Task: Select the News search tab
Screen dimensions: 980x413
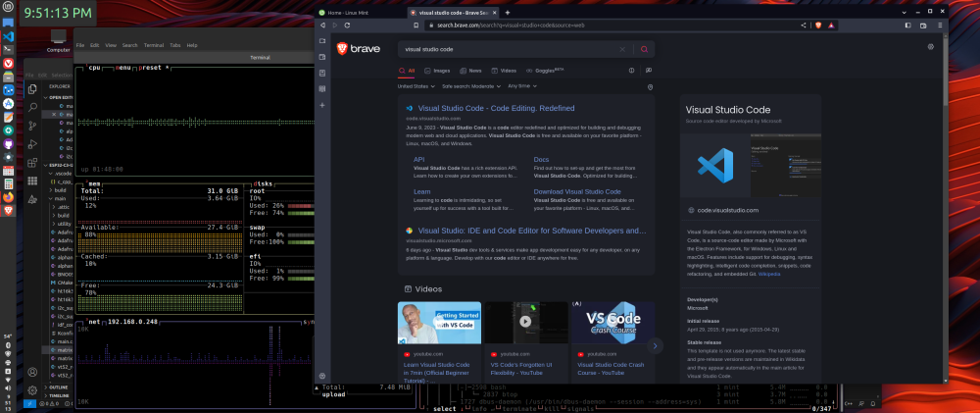Action: click(470, 71)
